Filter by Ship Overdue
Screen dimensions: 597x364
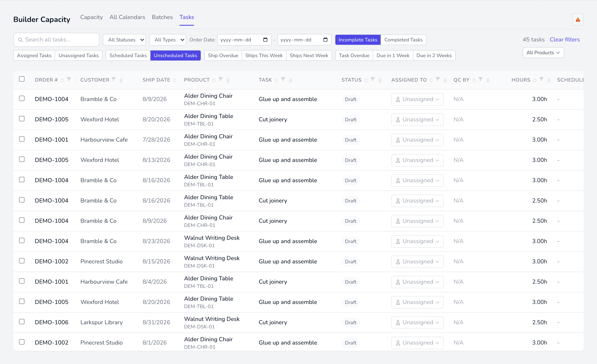point(223,55)
